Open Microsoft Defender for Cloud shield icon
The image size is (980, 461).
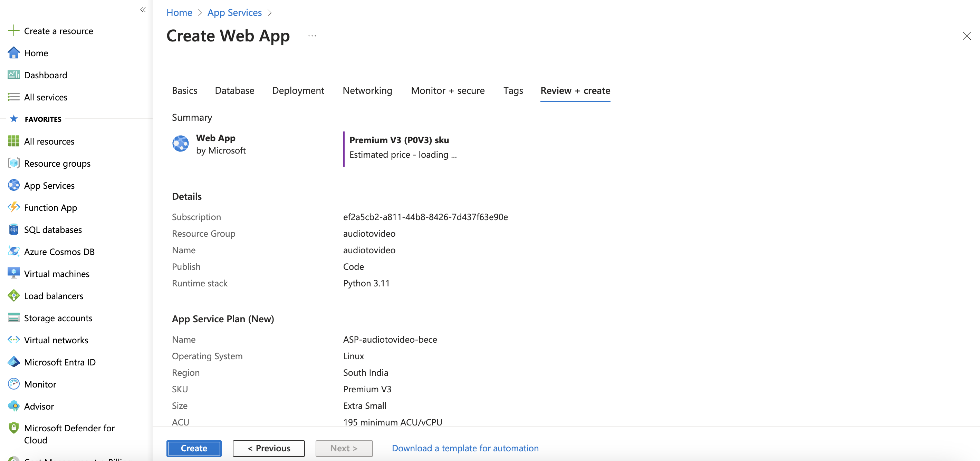tap(14, 428)
